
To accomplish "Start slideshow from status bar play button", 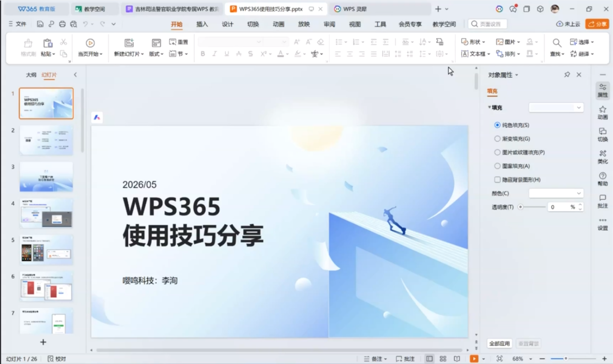I will [474, 359].
